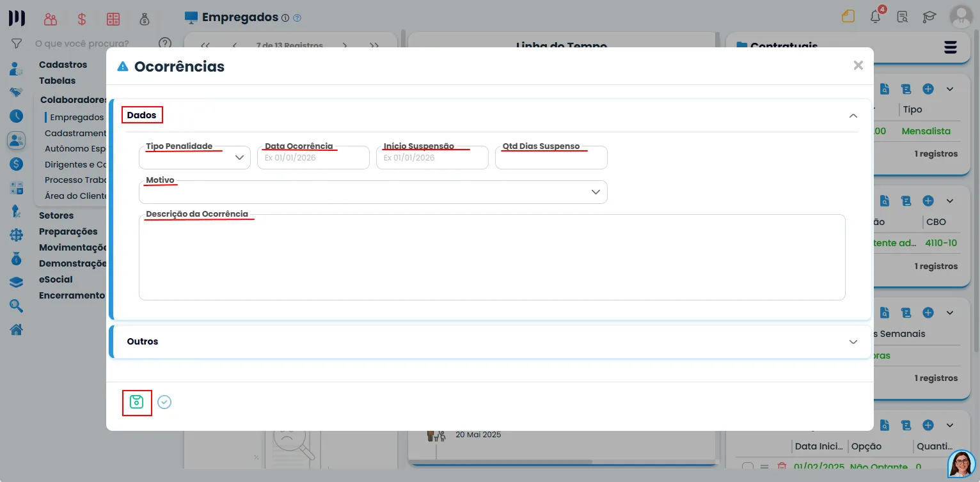Click the Descrição da Ocorrência text area

click(x=492, y=257)
